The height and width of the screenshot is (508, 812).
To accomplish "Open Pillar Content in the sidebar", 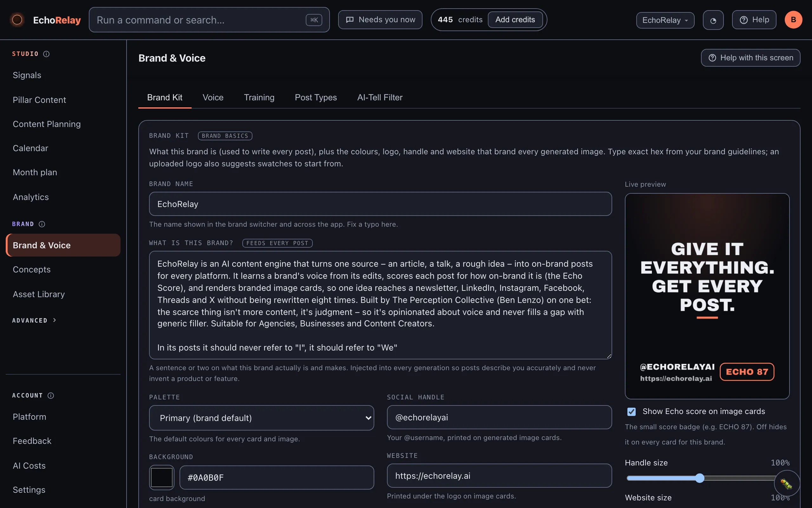I will (63, 100).
